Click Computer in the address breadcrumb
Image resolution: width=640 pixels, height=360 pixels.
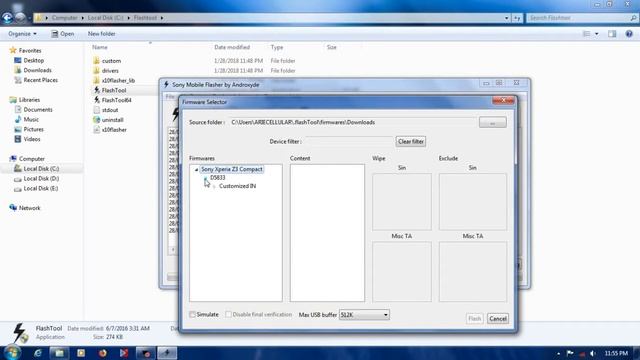point(64,18)
